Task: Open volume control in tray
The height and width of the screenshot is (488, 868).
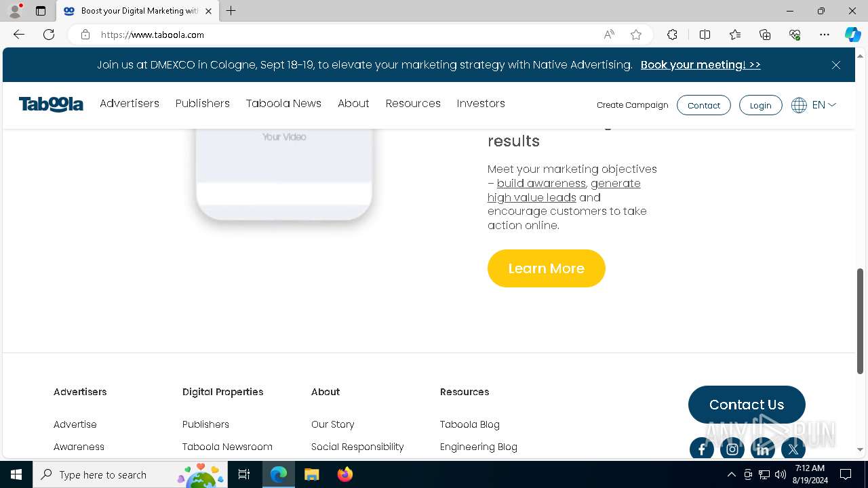Action: pos(781,474)
